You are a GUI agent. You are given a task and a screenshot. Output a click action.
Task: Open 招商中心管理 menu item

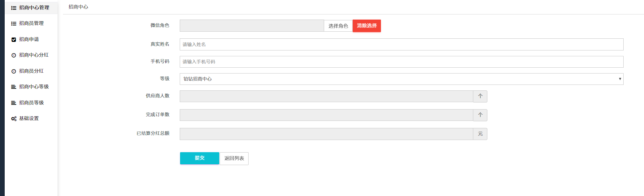pos(34,8)
